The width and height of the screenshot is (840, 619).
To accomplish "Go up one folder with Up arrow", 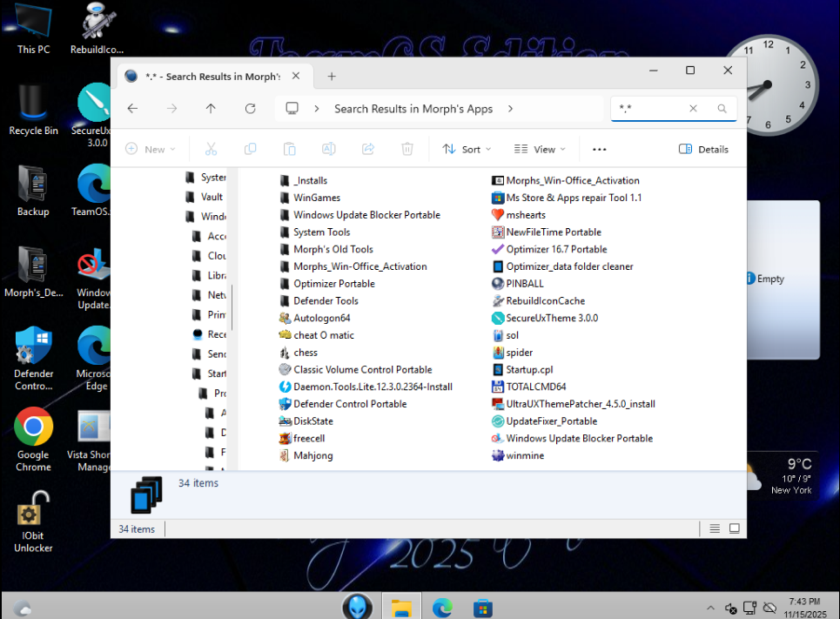I will pos(211,109).
